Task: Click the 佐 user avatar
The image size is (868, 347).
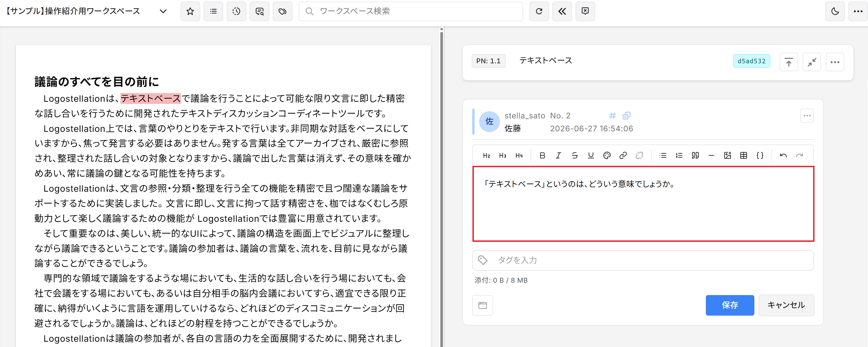Action: 489,122
